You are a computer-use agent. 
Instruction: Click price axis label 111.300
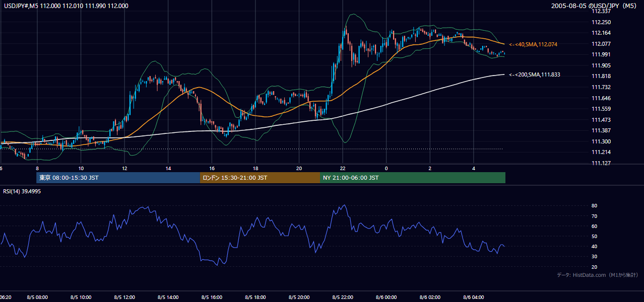pyautogui.click(x=602, y=142)
